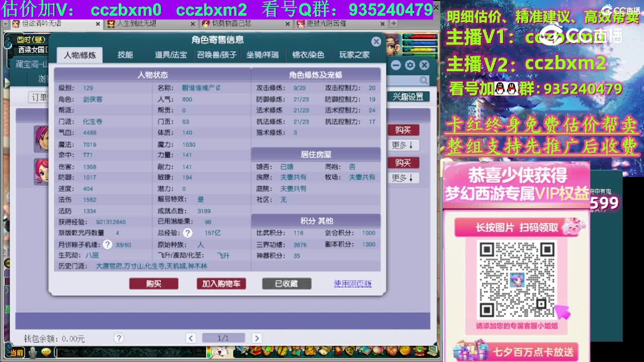The width and height of the screenshot is (644, 362).
Task: Click 攻击修炼 value 9/20
Action: [299, 88]
